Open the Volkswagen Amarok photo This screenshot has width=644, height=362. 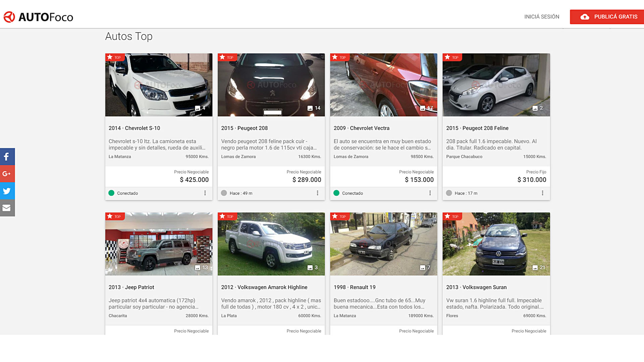pos(271,244)
